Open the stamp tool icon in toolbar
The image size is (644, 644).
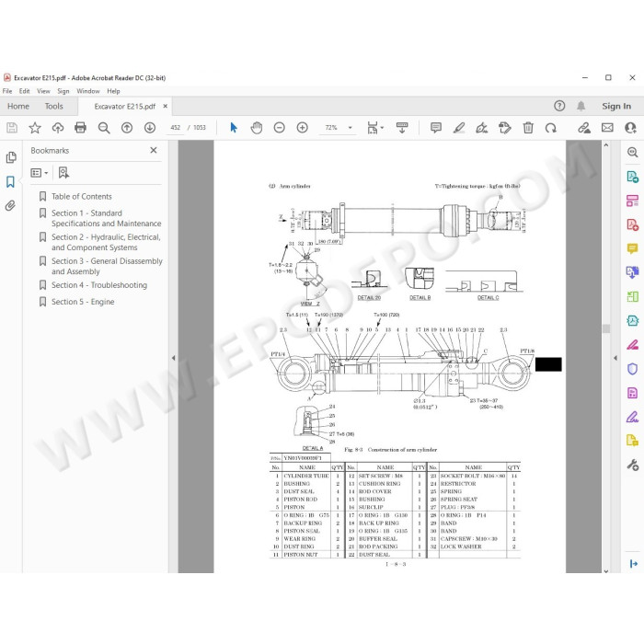coord(505,128)
